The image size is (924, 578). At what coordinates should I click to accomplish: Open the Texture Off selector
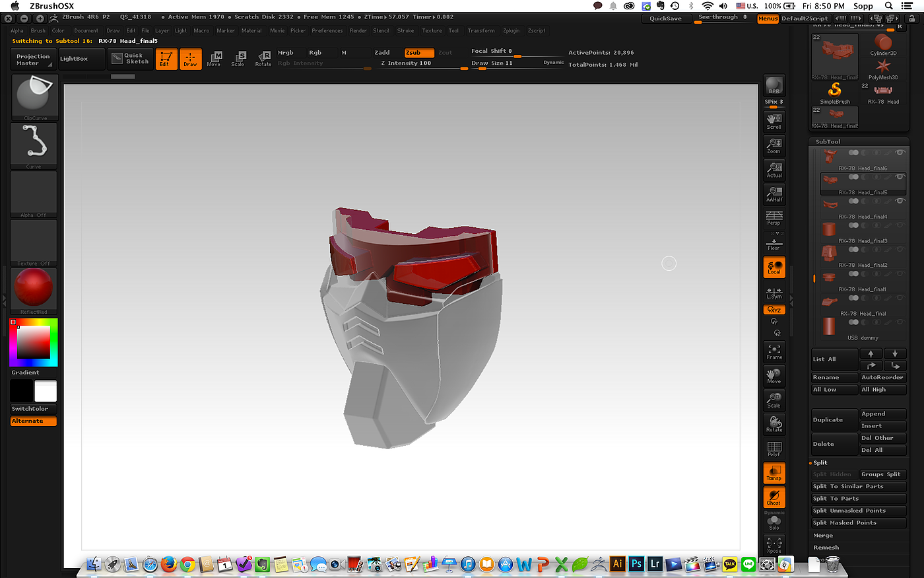click(34, 243)
